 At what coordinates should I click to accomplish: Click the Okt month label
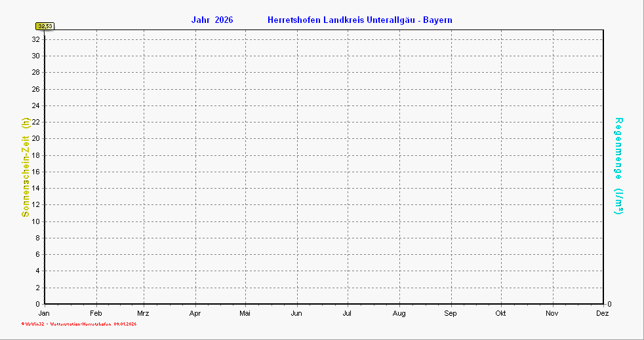point(501,313)
